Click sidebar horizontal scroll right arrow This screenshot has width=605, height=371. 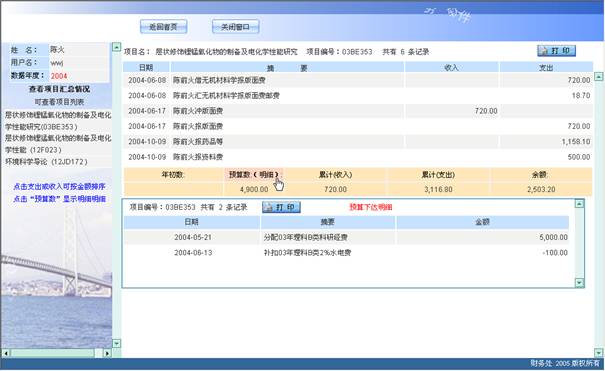(107, 353)
